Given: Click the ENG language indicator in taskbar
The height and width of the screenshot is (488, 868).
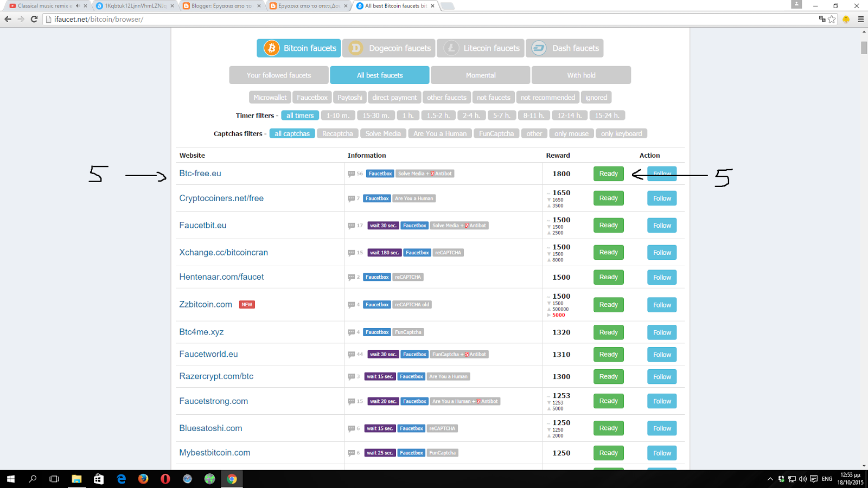Looking at the screenshot, I should click(x=827, y=479).
